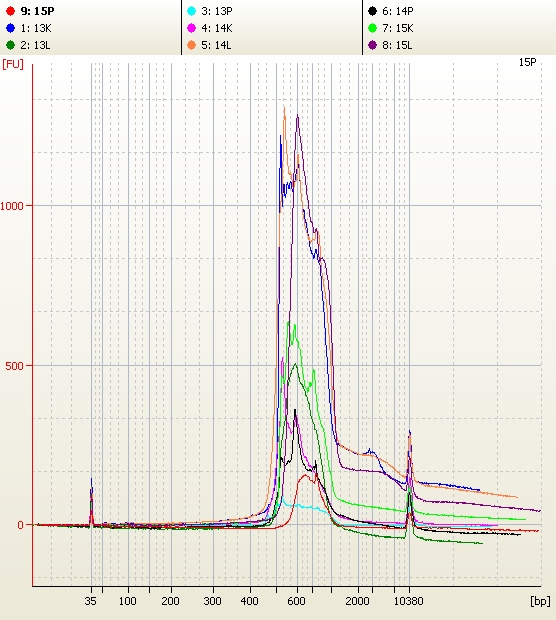The height and width of the screenshot is (620, 556).
Task: Click the blue dot for sample 1: 13K
Action: [10, 28]
